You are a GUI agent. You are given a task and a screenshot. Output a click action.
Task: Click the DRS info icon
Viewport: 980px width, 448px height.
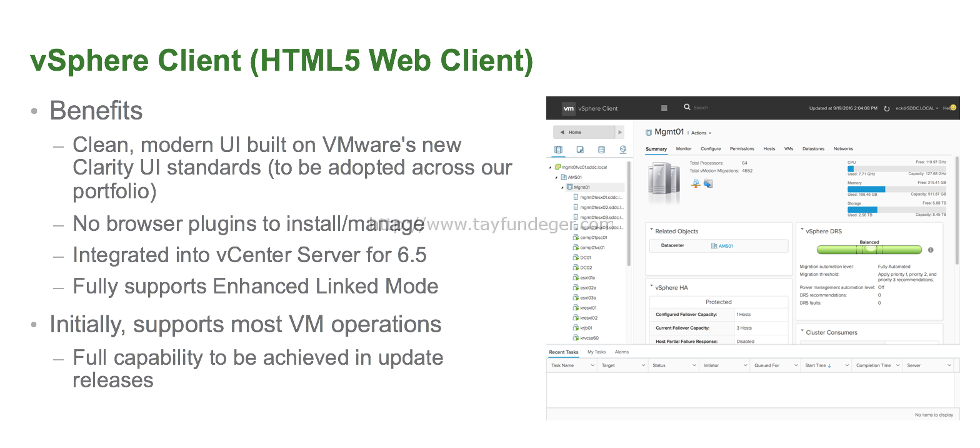pos(931,250)
